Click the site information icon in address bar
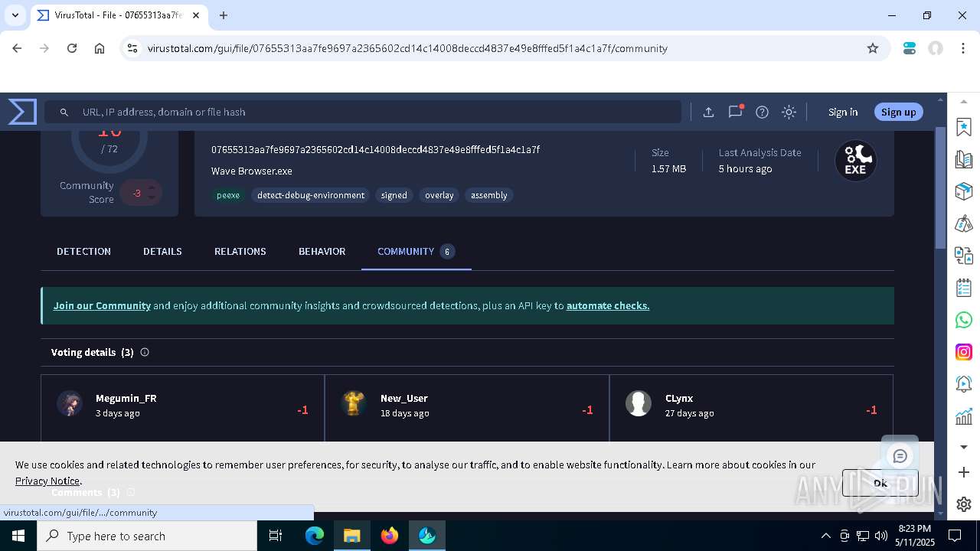The width and height of the screenshot is (980, 551). pos(132,48)
